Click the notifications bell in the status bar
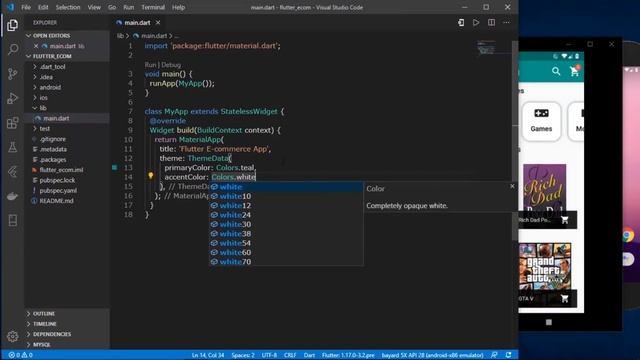The width and height of the screenshot is (640, 360). click(509, 355)
